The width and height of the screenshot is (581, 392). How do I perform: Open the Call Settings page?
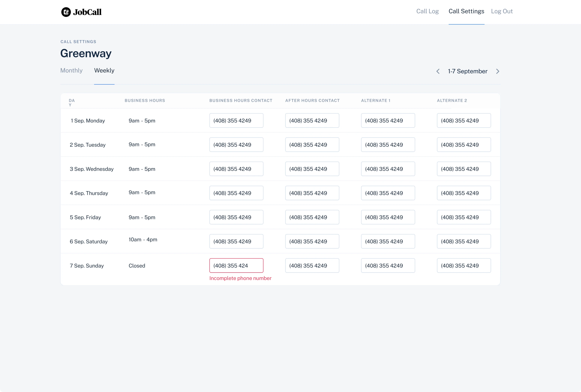pyautogui.click(x=466, y=11)
